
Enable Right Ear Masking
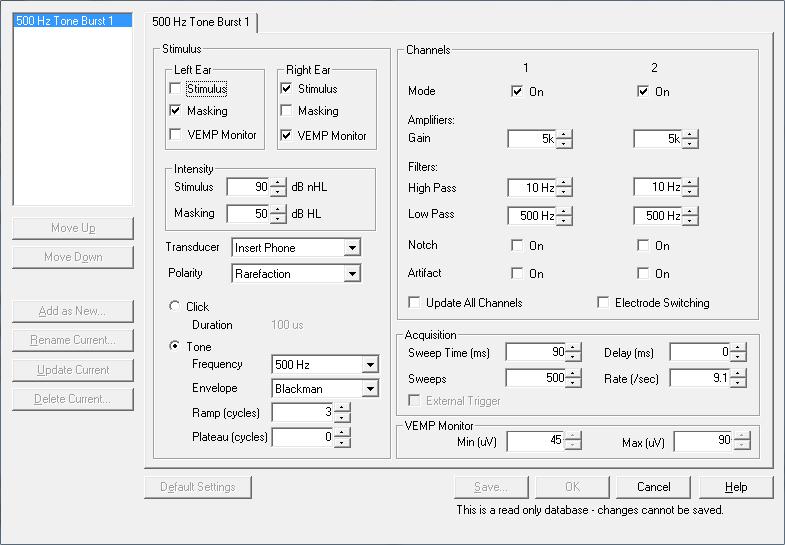(286, 111)
